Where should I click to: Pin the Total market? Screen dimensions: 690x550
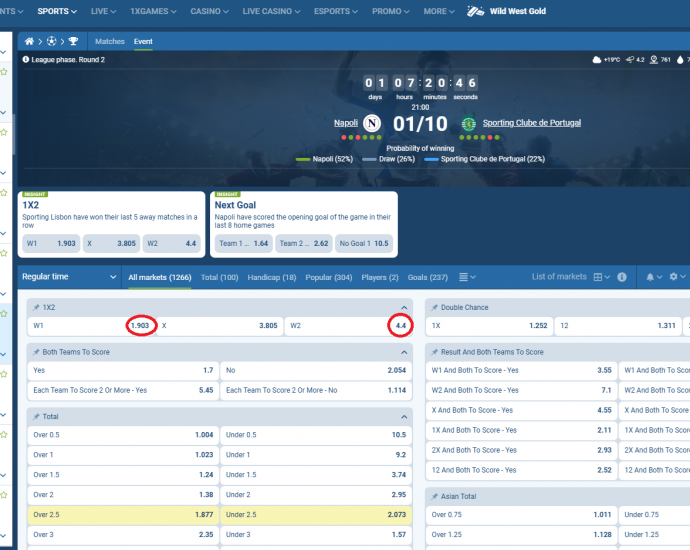click(36, 416)
